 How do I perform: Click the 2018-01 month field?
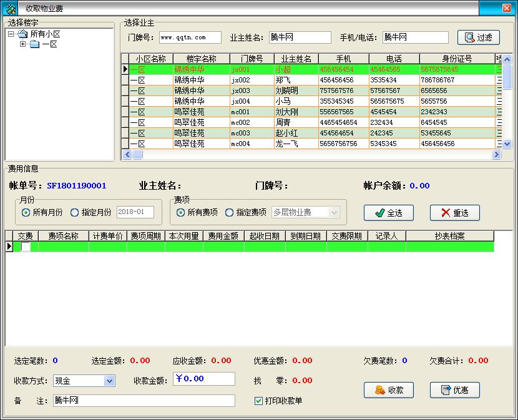[x=135, y=212]
